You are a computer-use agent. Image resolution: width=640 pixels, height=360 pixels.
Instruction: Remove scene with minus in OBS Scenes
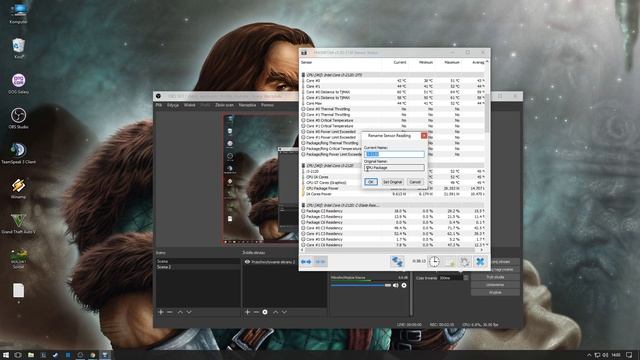[x=170, y=312]
